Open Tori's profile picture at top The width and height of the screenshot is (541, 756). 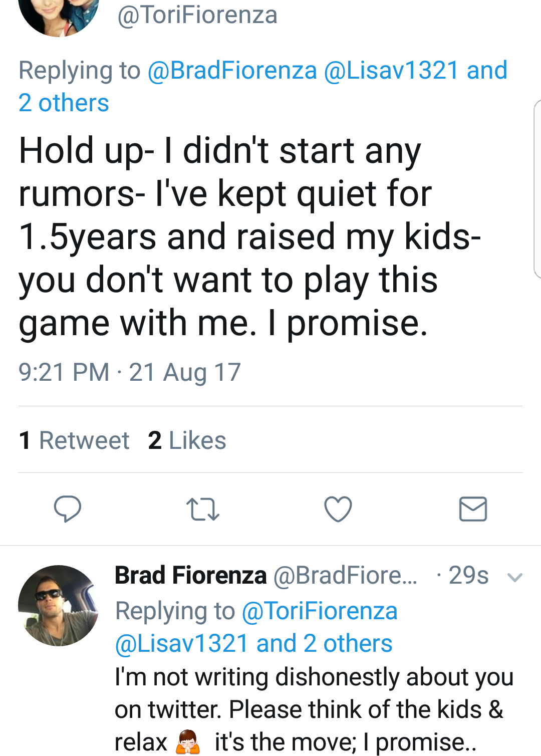(58, 15)
